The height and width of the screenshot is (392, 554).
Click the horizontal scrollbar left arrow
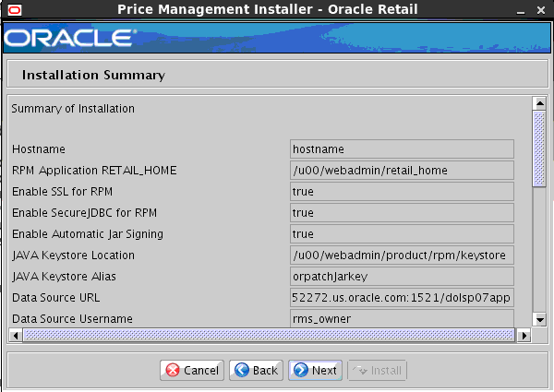[16, 335]
